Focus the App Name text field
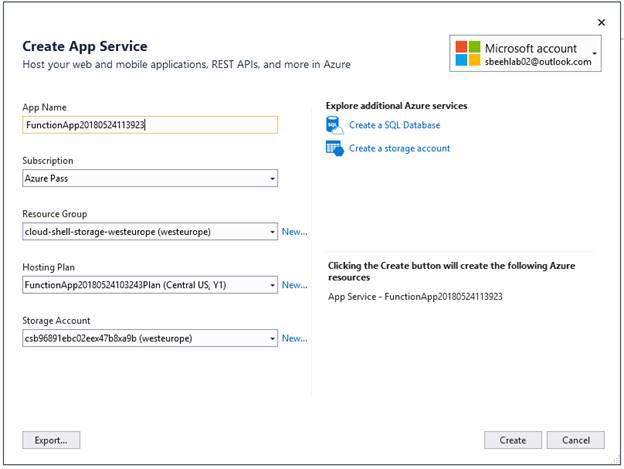 click(x=150, y=125)
